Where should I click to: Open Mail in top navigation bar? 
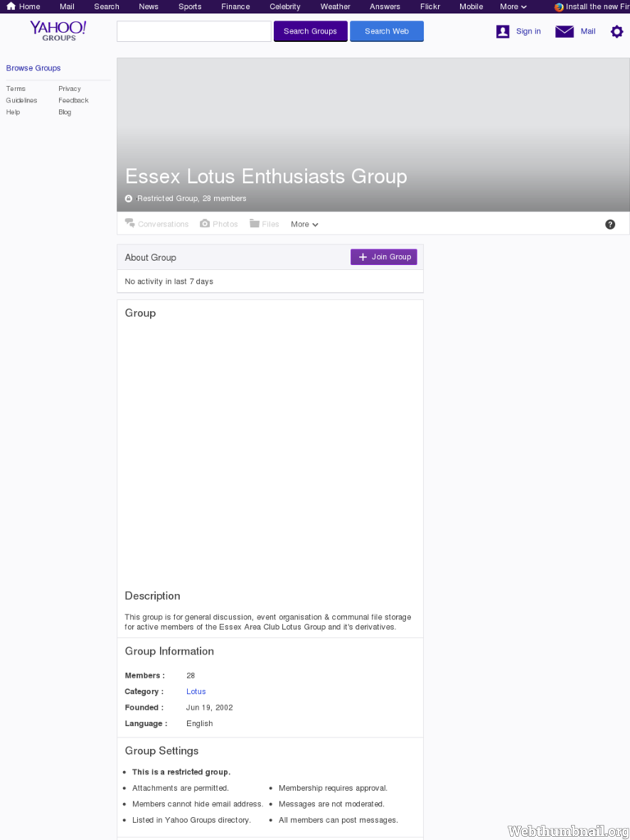(x=67, y=7)
